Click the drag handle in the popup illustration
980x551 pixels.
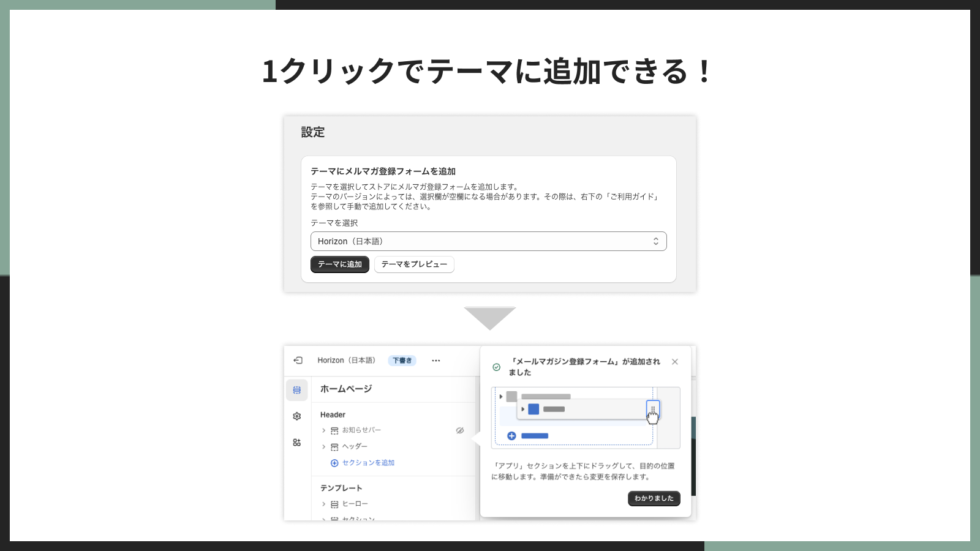pos(654,409)
